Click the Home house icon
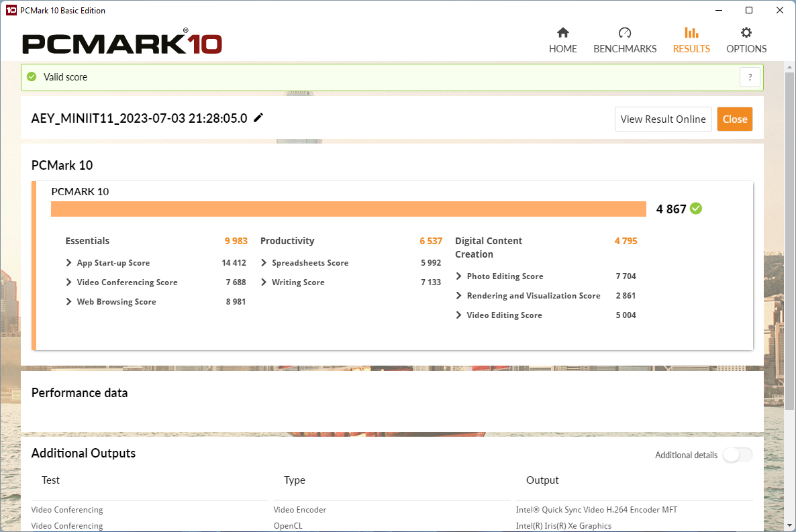This screenshot has width=796, height=532. tap(563, 33)
